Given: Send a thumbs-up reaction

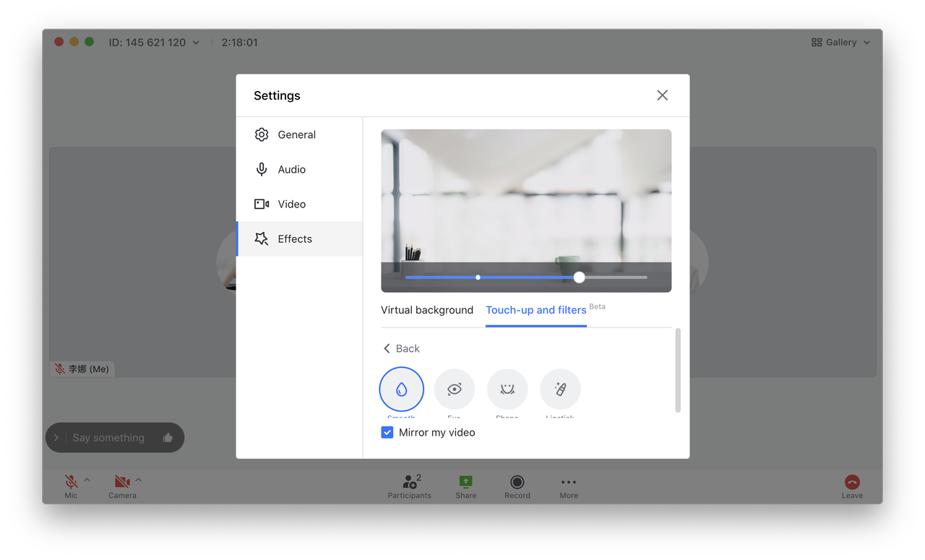Looking at the screenshot, I should pyautogui.click(x=168, y=438).
